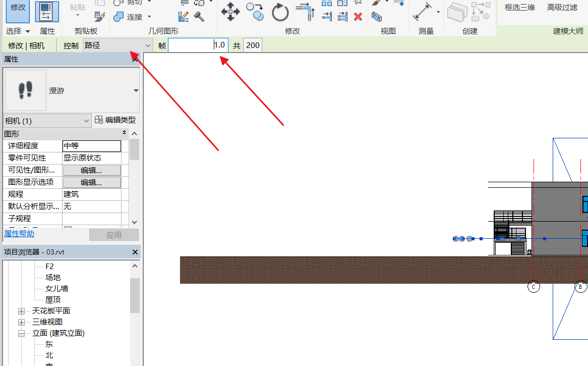Activate the Measure dimension tool
This screenshot has height=366, width=588.
click(423, 12)
